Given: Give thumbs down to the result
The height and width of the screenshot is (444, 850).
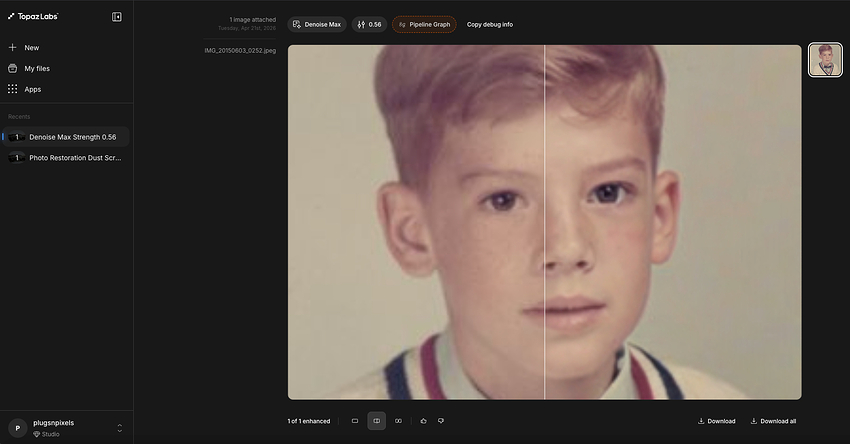Looking at the screenshot, I should point(441,421).
